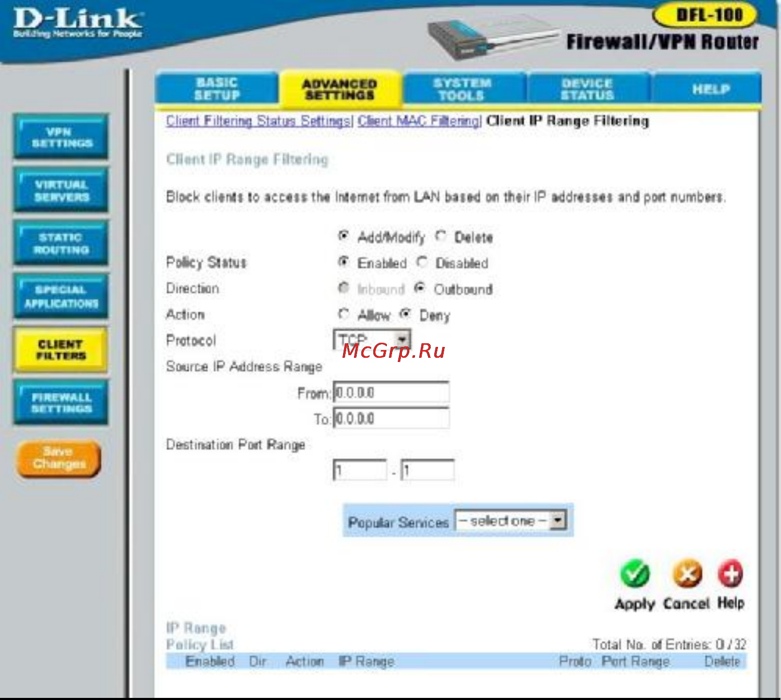Open Virtual Servers in sidebar
Viewport: 781px width, 700px height.
(x=61, y=190)
